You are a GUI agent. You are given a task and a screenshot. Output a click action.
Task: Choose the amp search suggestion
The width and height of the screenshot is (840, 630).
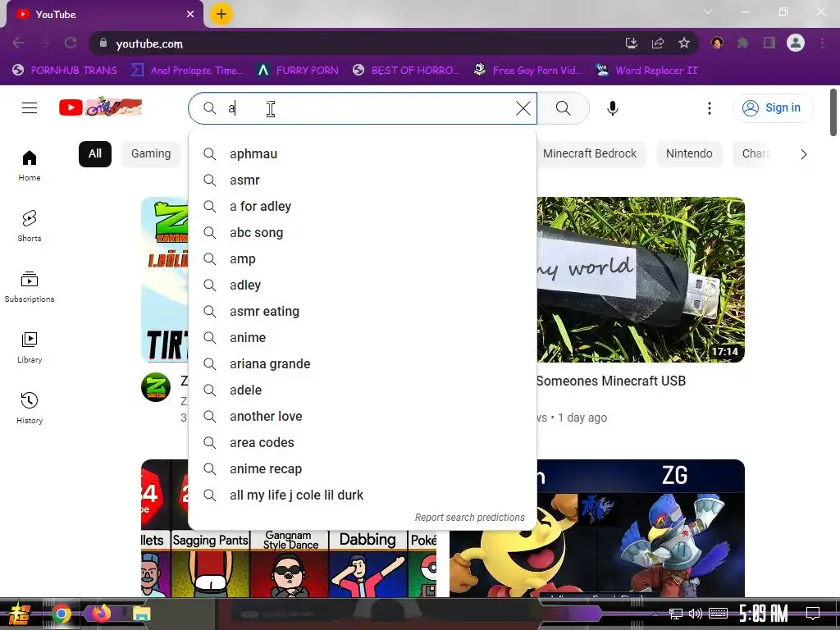tap(363, 258)
